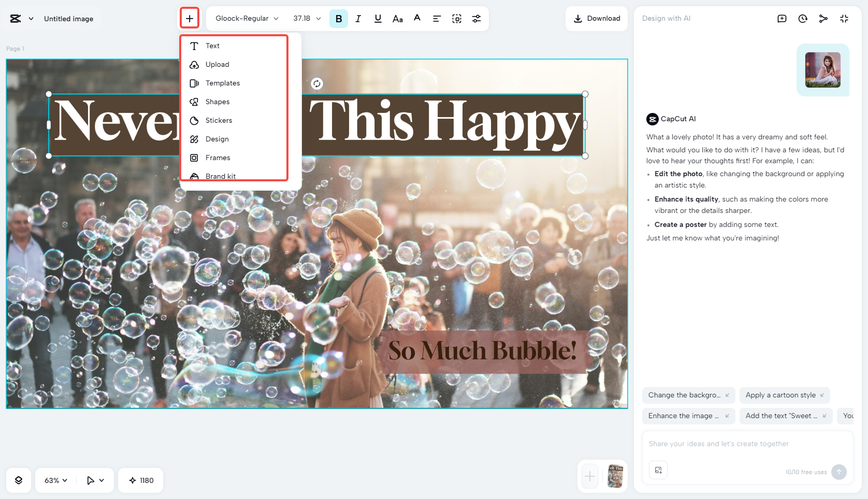Click the Download button

[596, 18]
